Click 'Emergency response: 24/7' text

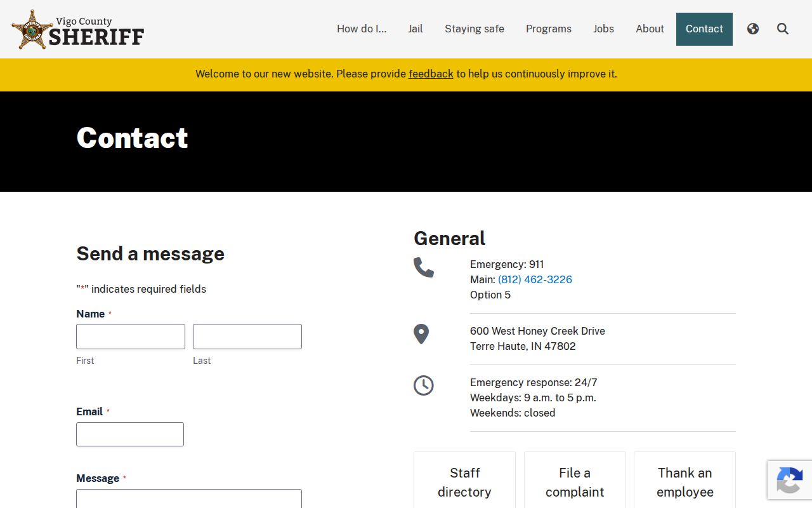tap(534, 382)
